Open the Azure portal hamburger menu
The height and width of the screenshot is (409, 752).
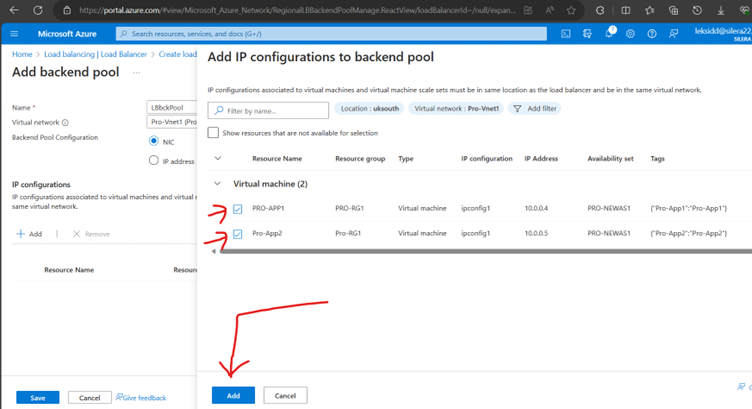[15, 33]
